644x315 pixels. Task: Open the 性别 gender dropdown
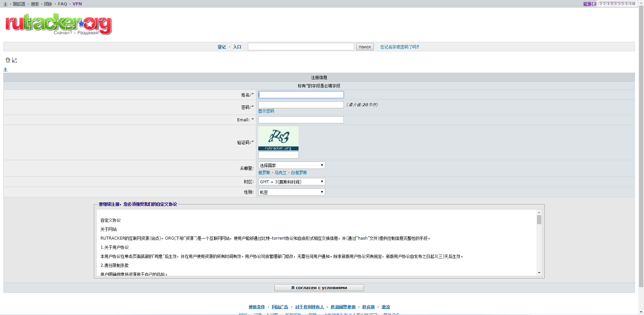(291, 192)
